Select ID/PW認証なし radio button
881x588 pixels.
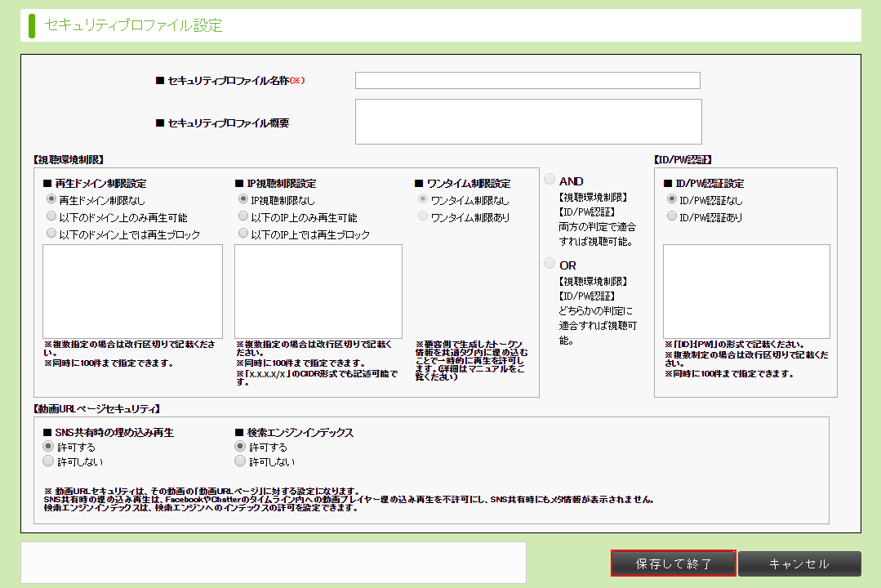[x=672, y=199]
